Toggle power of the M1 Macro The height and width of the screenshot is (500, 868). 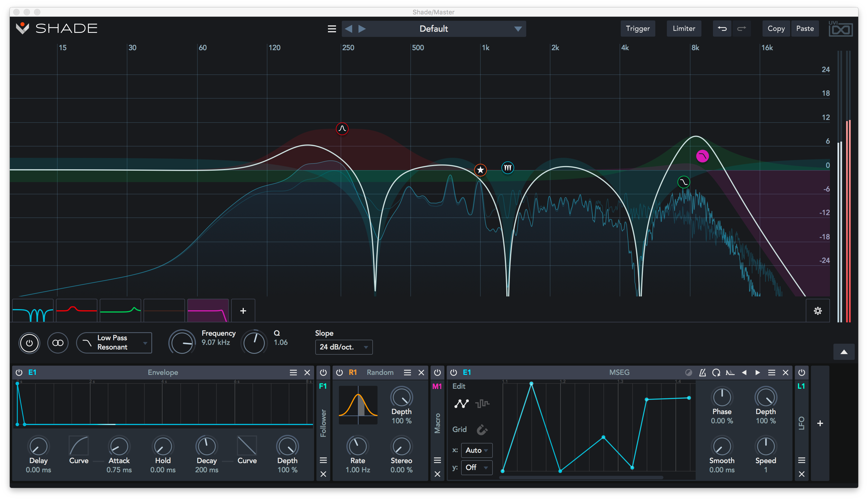click(x=437, y=372)
